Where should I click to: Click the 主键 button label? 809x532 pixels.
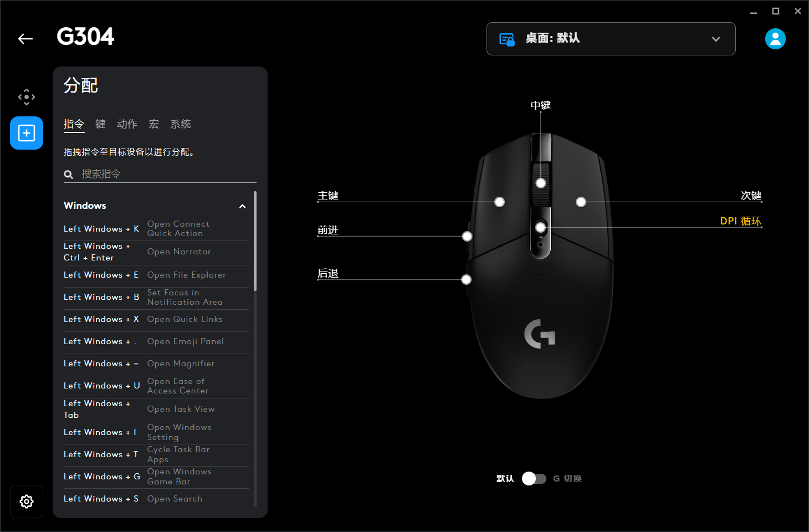point(328,196)
